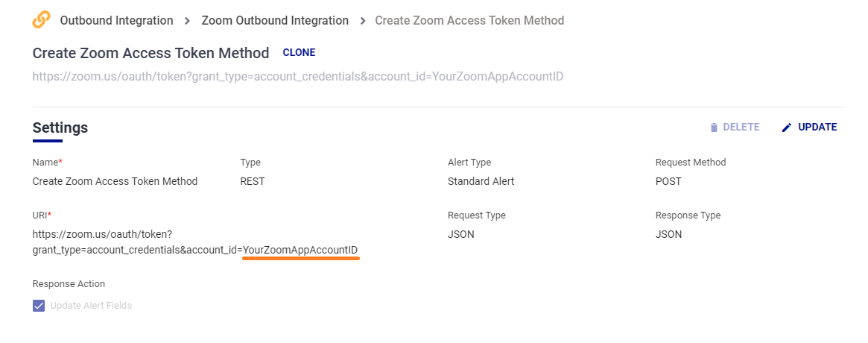Click the Standard Alert type value
The image size is (868, 343).
pyautogui.click(x=481, y=181)
